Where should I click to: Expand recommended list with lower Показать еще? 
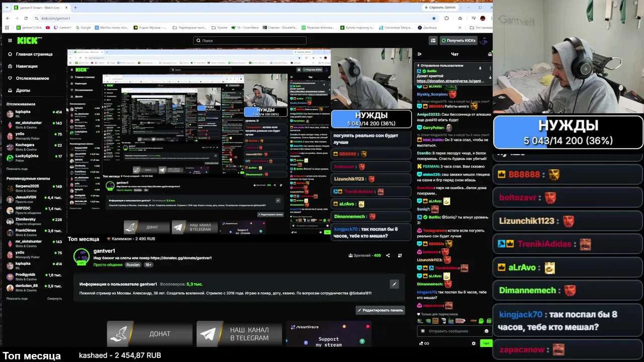pos(17,299)
